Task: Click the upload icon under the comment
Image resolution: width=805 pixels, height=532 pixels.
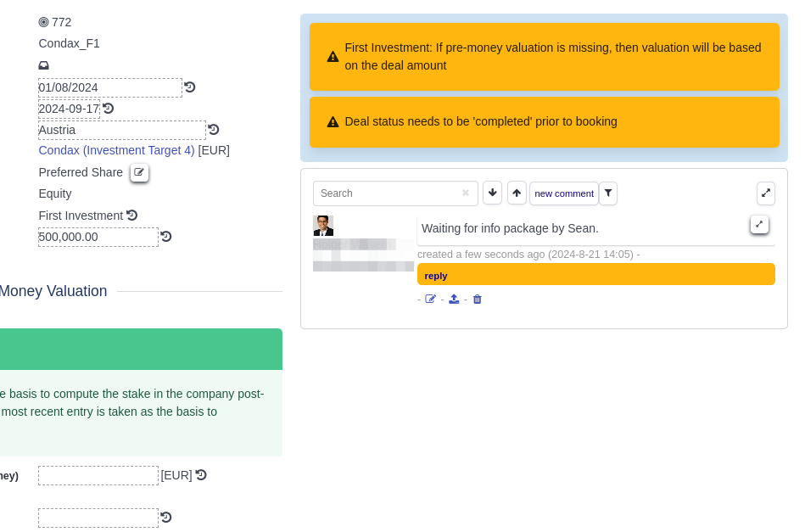Action: tap(454, 300)
